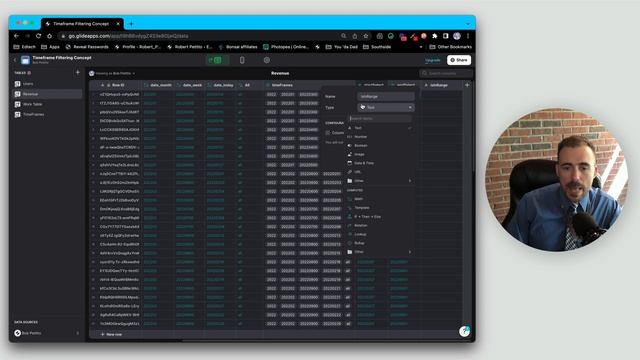
Task: Select the Date & Time column type
Action: click(380, 163)
